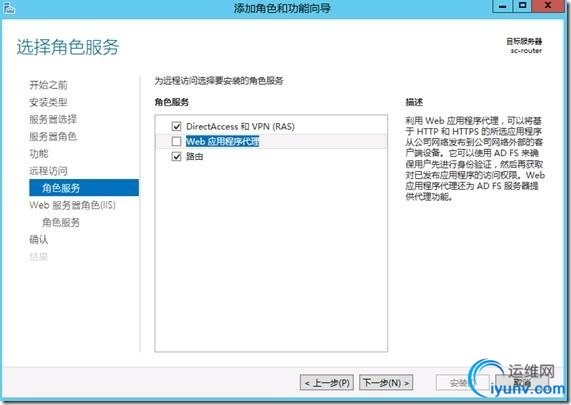This screenshot has width=571, height=405.
Task: Select the 远程访问 step
Action: point(48,170)
